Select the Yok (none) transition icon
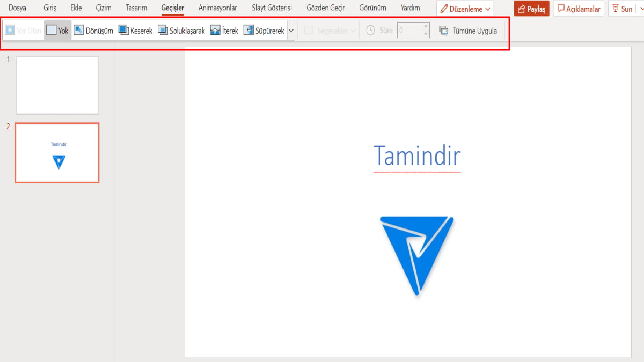644x362 pixels. 52,31
